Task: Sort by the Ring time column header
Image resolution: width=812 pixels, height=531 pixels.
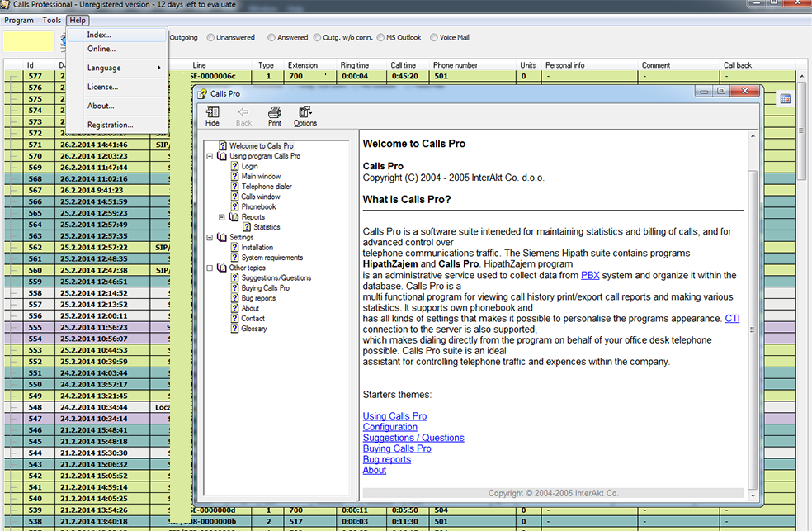Action: [x=361, y=65]
